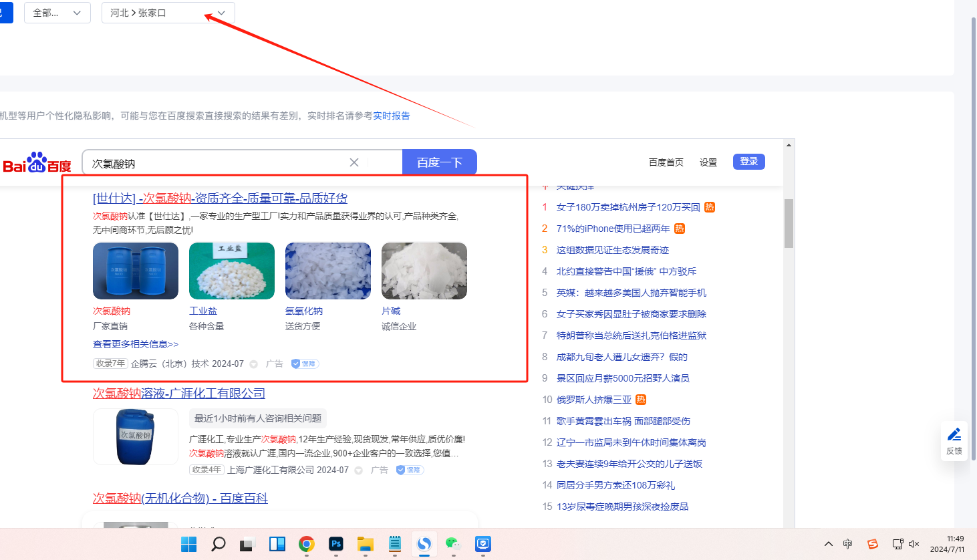This screenshot has height=560, width=977.
Task: Open hot item 女子180万卖掉杭州房子120万买回
Action: 628,207
